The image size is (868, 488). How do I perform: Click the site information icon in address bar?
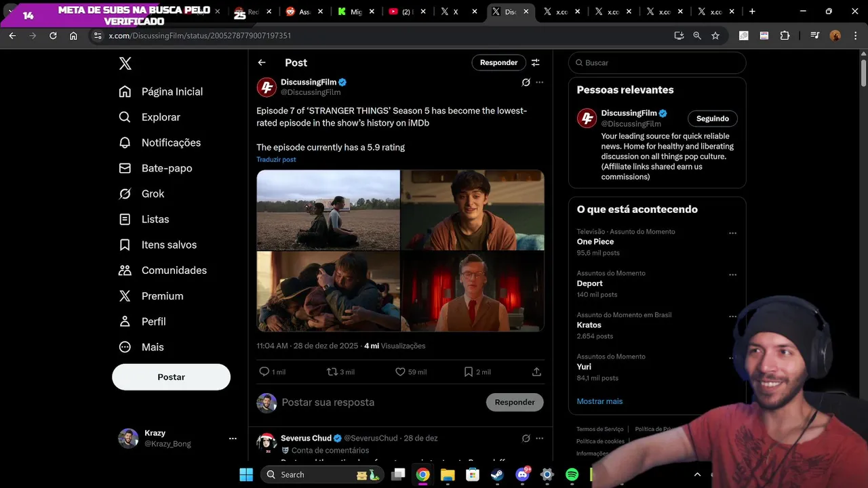(97, 36)
